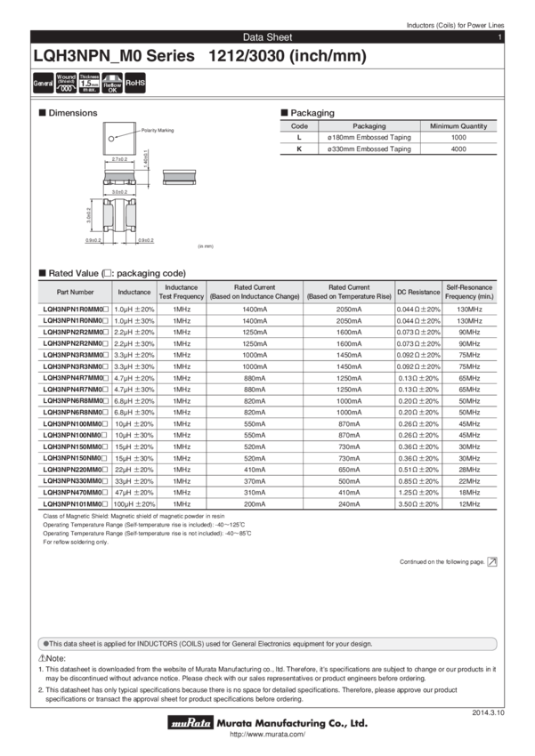Click part number 'LQH3NPN1R0NM0'
This screenshot has width=535, height=756.
(76, 321)
